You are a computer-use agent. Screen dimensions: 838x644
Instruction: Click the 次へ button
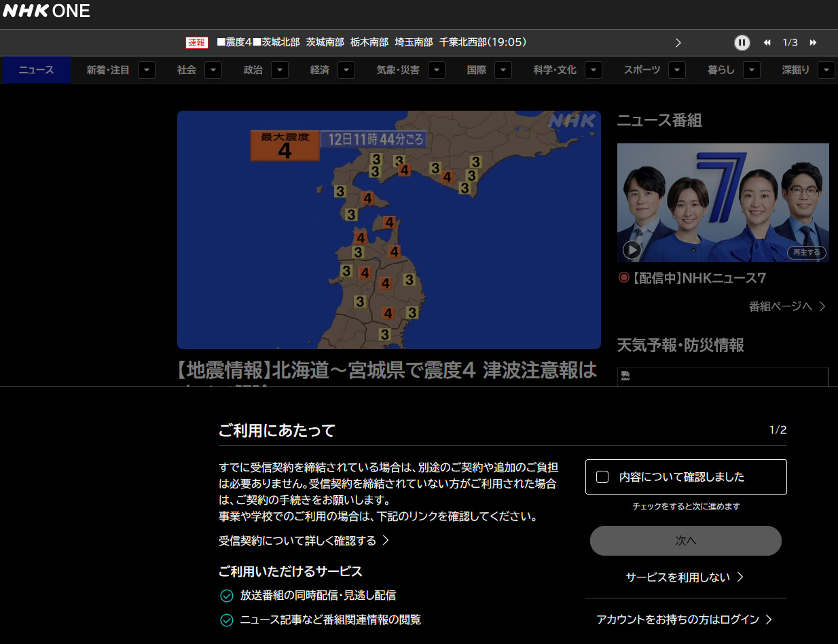pos(685,541)
